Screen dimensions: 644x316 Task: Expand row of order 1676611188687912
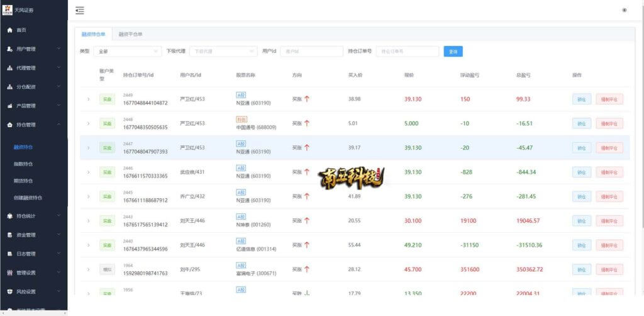[88, 196]
